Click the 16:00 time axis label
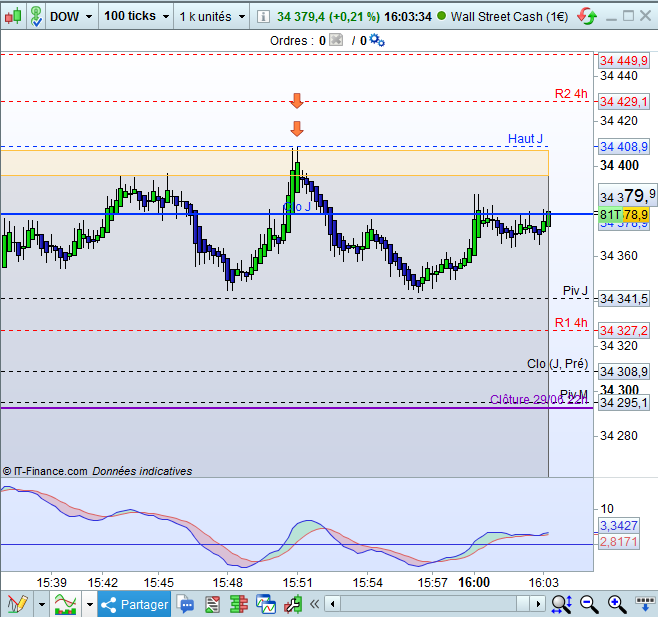 (474, 582)
